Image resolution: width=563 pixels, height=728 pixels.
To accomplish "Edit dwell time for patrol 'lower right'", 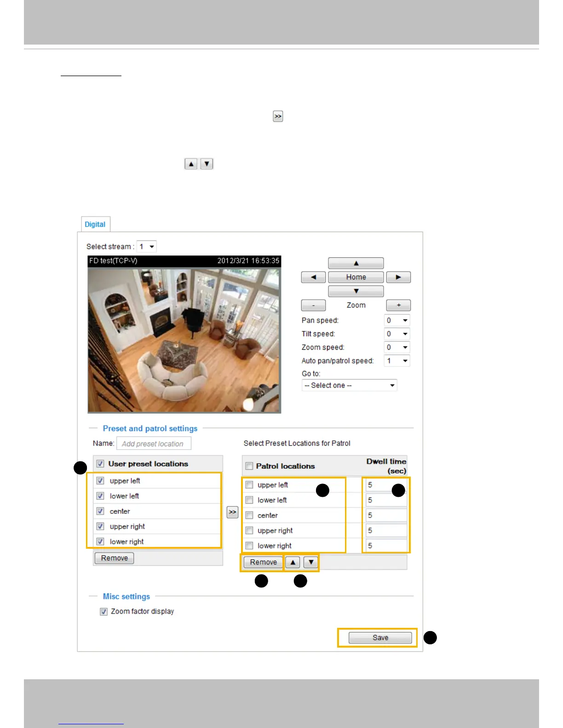I will (x=386, y=546).
